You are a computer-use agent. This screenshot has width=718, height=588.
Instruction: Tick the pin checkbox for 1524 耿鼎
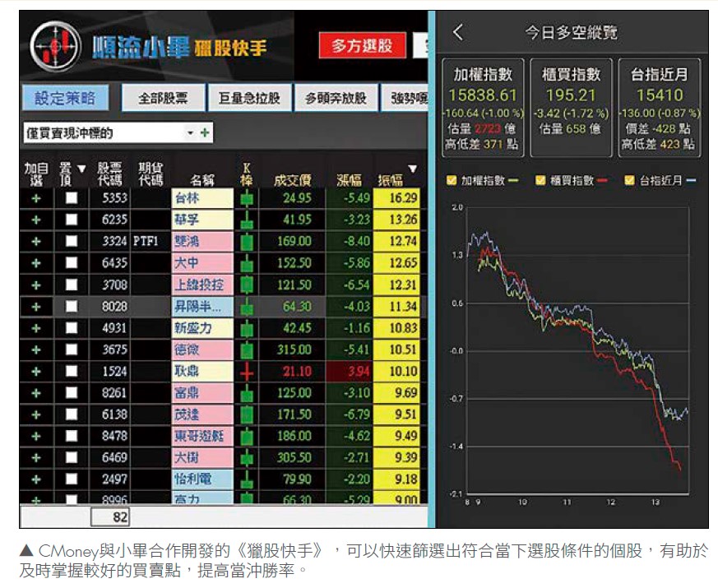(x=72, y=372)
